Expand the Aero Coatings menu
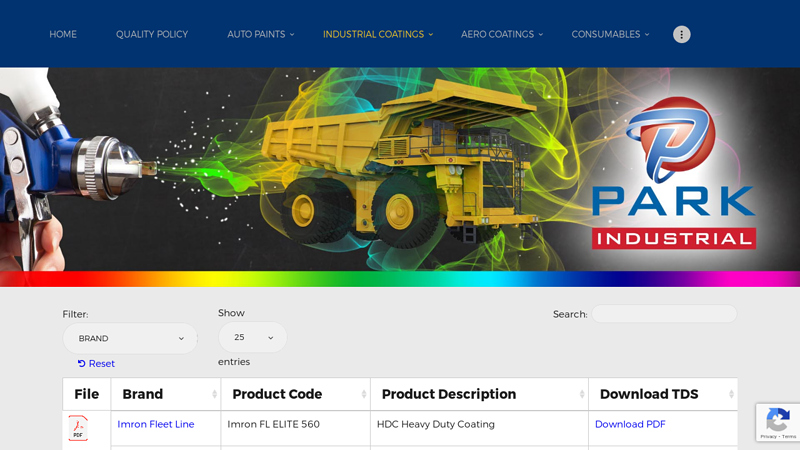This screenshot has height=450, width=800. tap(502, 34)
